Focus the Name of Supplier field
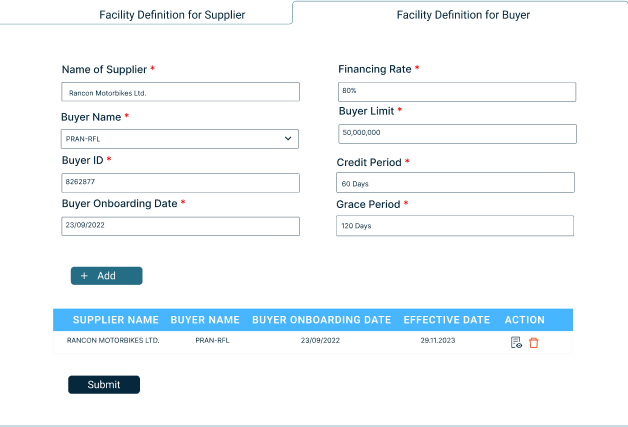The height and width of the screenshot is (427, 628). (x=180, y=92)
